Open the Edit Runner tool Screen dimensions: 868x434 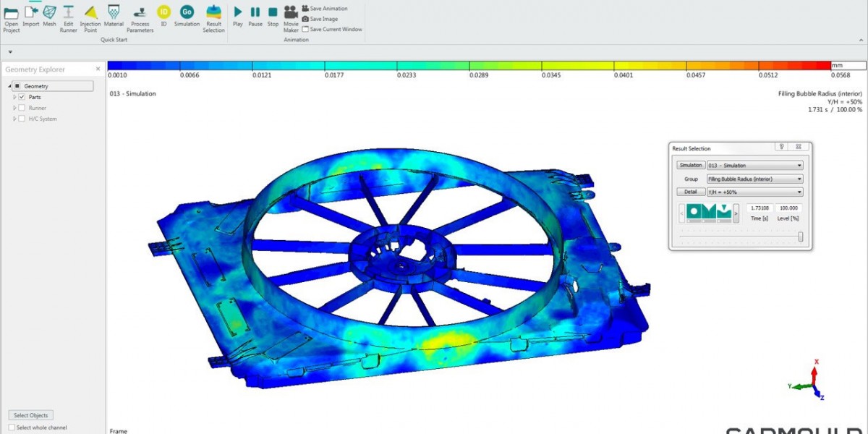[68, 12]
